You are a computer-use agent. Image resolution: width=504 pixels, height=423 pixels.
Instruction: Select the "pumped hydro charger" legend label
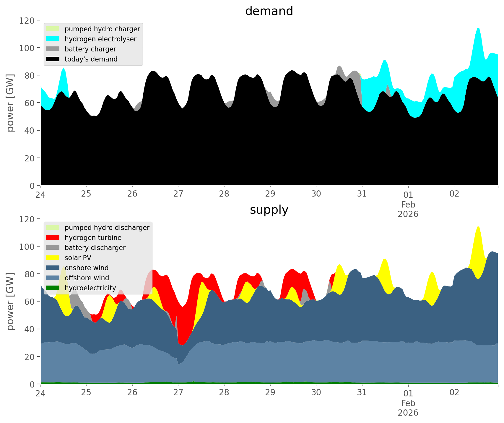tap(102, 29)
